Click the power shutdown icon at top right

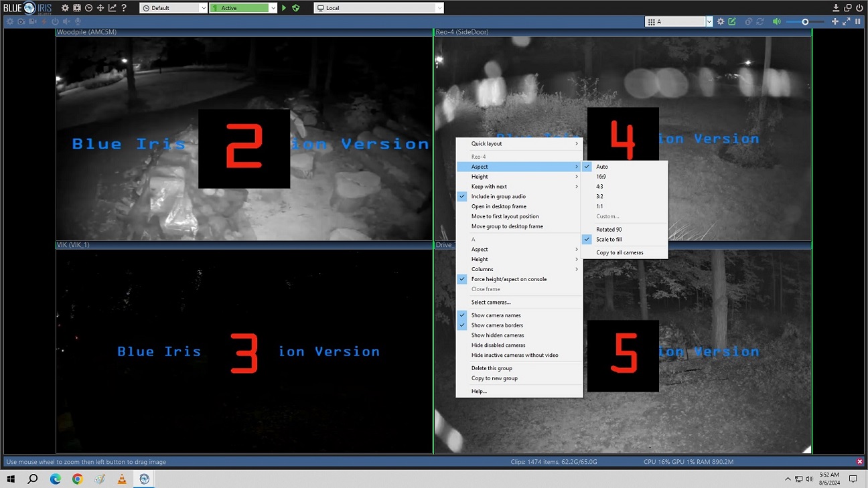click(x=859, y=8)
